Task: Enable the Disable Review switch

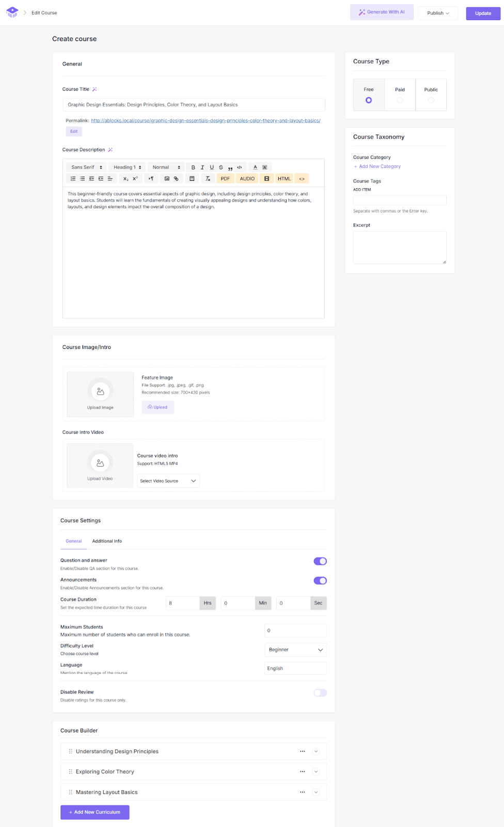Action: coord(320,693)
